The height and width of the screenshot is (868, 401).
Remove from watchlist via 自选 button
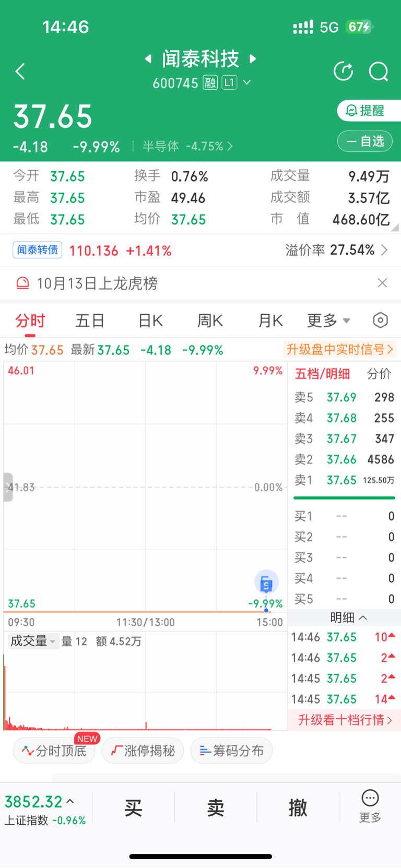coord(365,141)
